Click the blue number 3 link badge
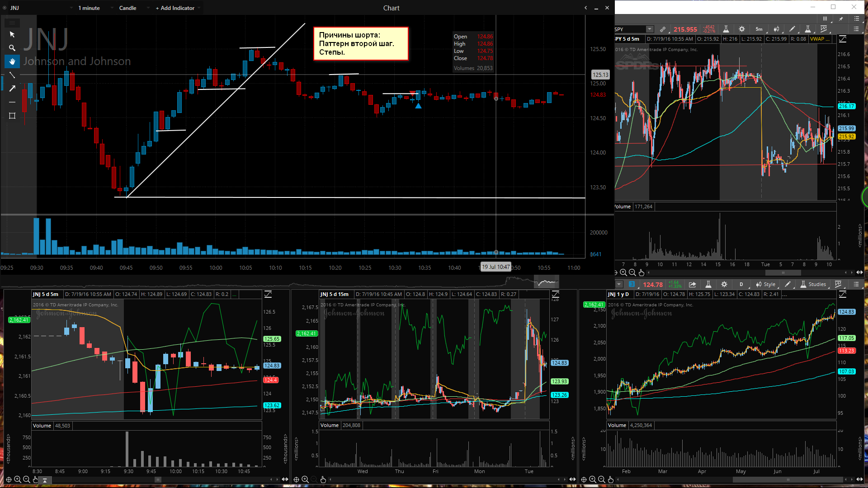 tap(632, 284)
